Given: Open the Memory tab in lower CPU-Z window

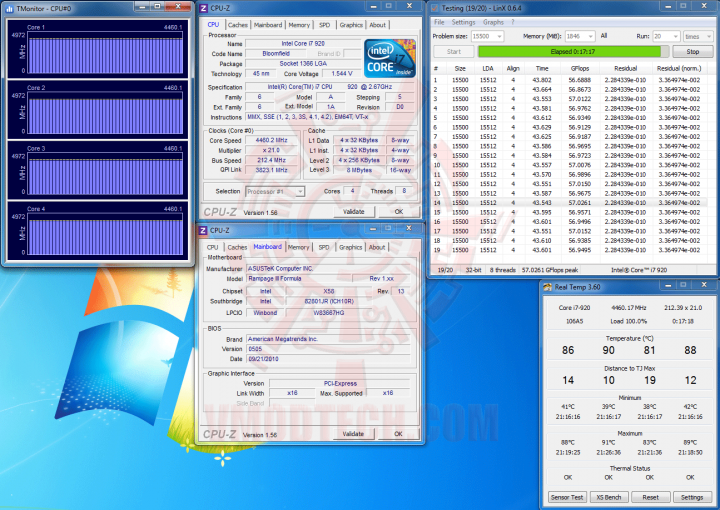Looking at the screenshot, I should [x=298, y=247].
